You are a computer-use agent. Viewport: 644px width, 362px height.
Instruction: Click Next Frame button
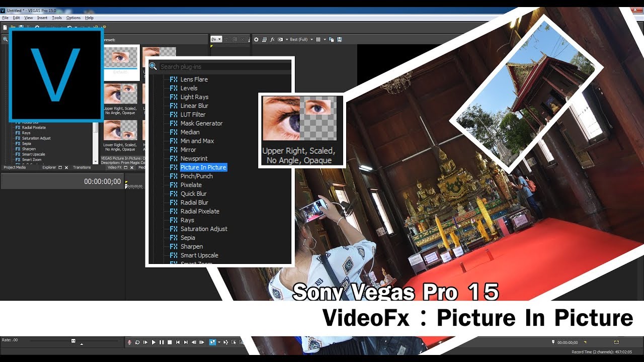click(202, 342)
